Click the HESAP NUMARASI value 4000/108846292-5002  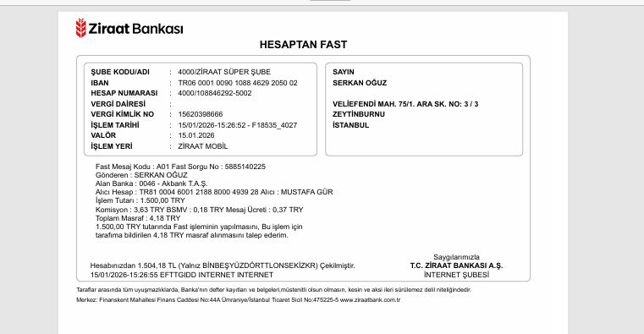[215, 93]
